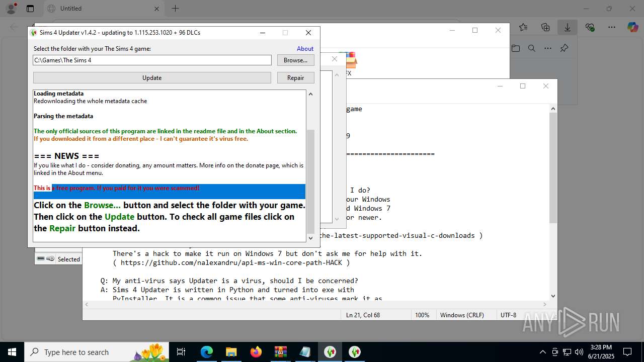The width and height of the screenshot is (644, 362).
Task: Open Edge downloads icon in toolbar
Action: pos(567,28)
